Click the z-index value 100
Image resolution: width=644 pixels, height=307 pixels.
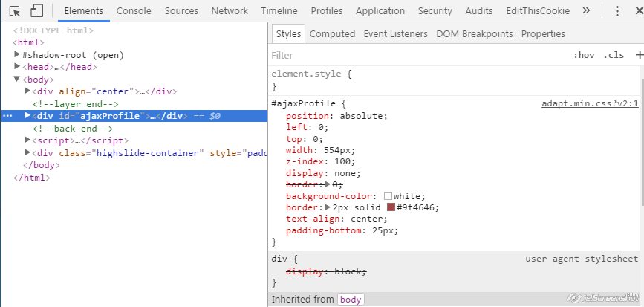click(342, 161)
